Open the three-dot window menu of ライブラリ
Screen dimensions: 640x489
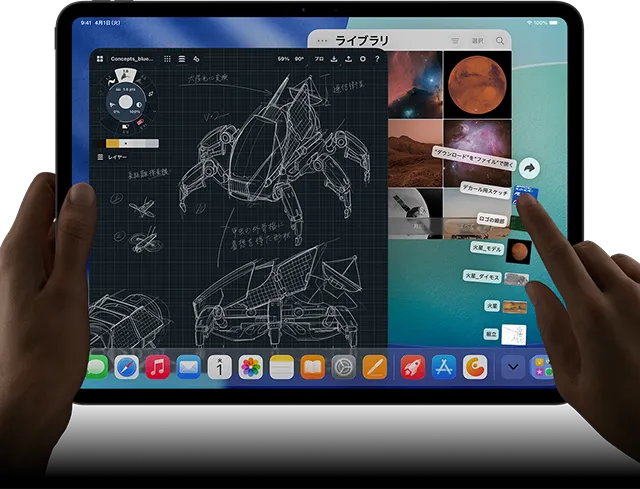coord(320,40)
